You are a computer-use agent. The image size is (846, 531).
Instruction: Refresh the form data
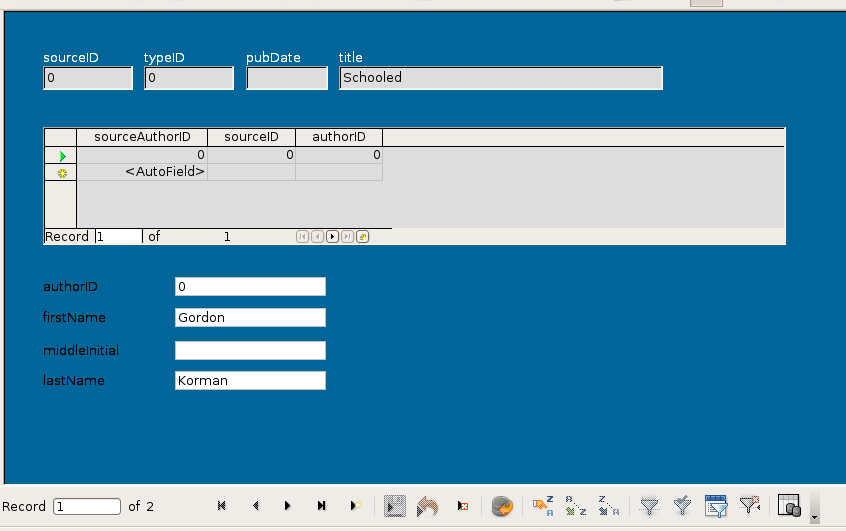click(x=502, y=506)
